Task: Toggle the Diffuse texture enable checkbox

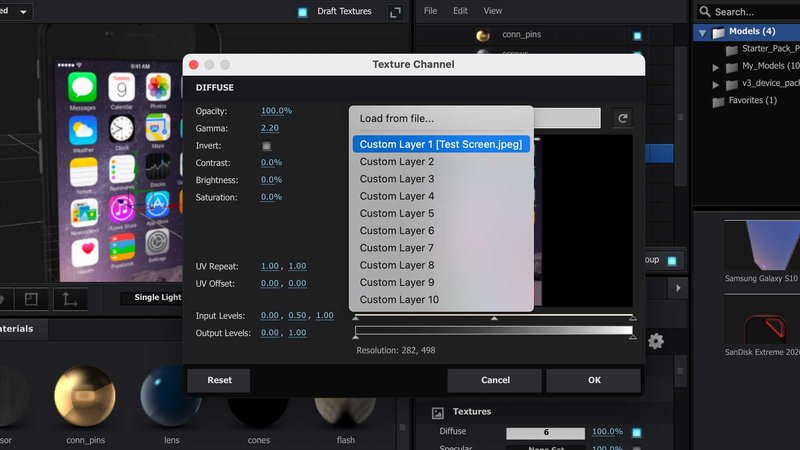Action: [637, 433]
